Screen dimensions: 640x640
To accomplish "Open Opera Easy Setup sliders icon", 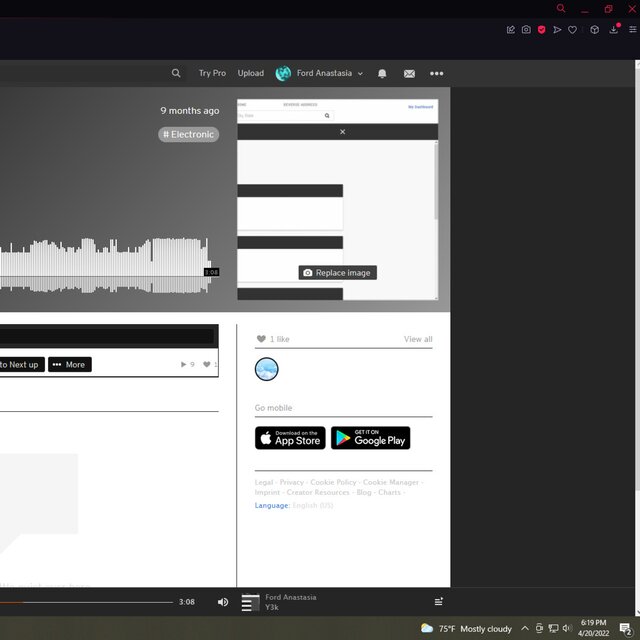I will [630, 30].
